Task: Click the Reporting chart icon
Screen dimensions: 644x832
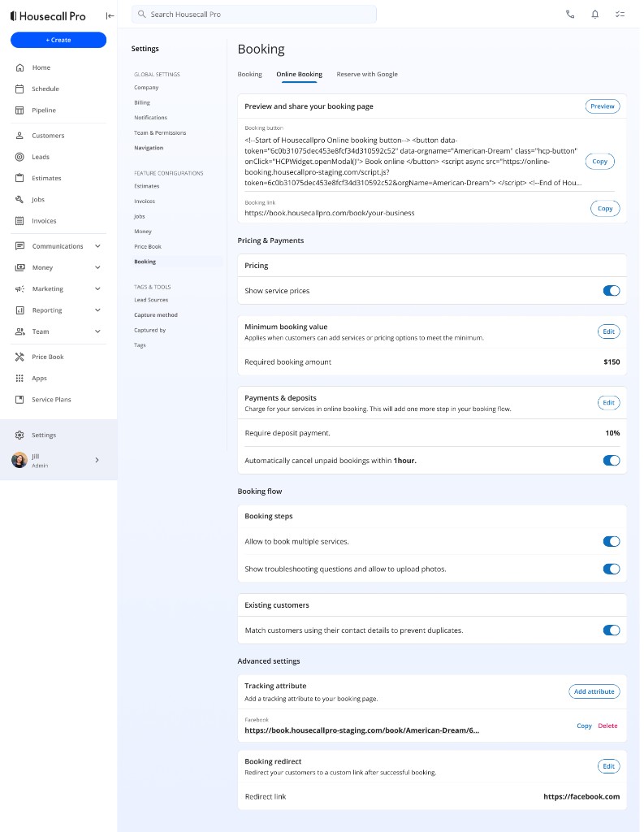Action: tap(19, 310)
